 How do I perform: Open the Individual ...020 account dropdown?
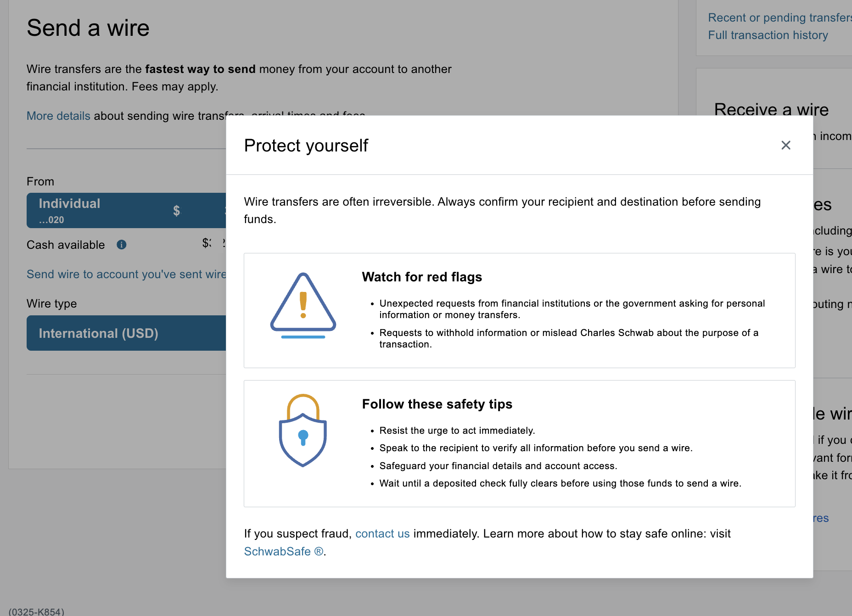[x=126, y=210]
